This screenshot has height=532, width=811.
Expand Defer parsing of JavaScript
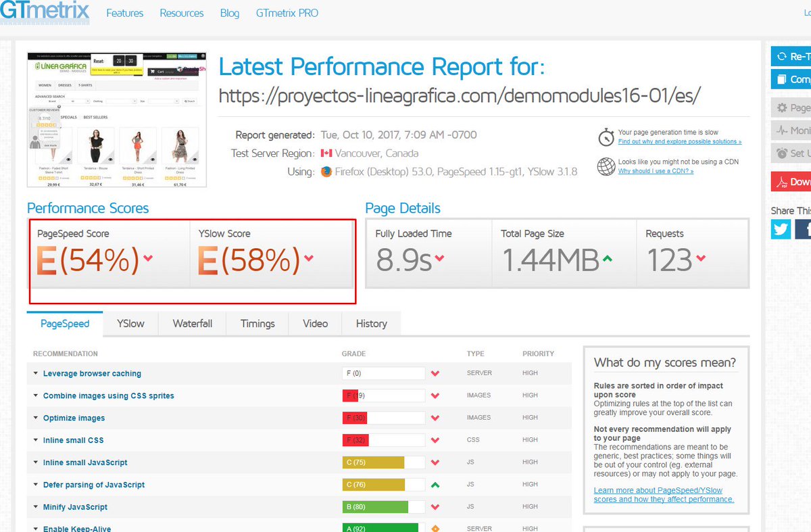tap(94, 485)
